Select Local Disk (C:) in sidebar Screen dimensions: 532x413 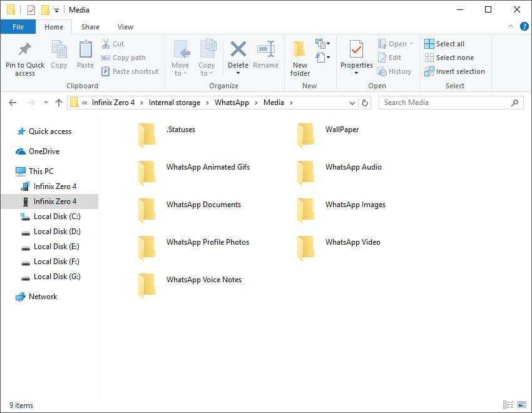pos(57,217)
